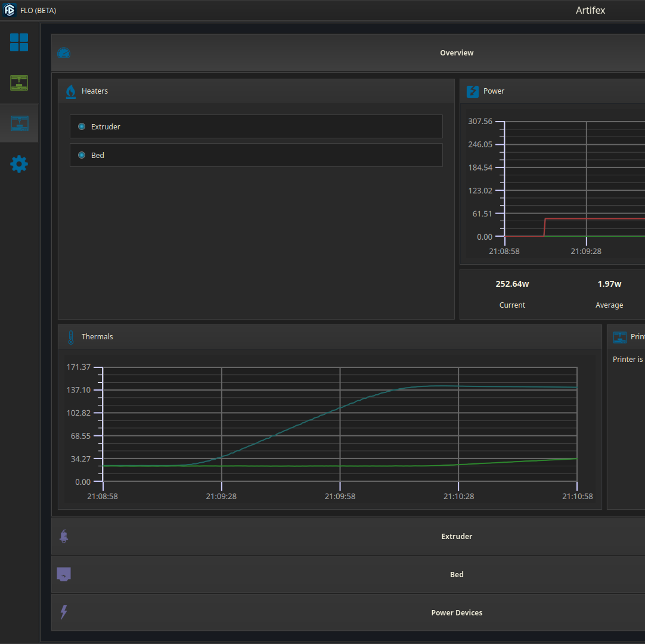Click the lightning icon in Power panel header
This screenshot has height=644, width=645.
472,91
